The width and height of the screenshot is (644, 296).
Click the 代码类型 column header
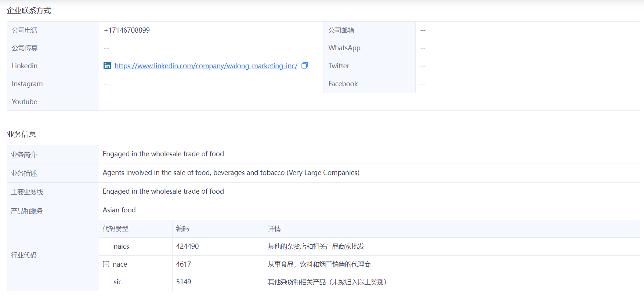[115, 229]
